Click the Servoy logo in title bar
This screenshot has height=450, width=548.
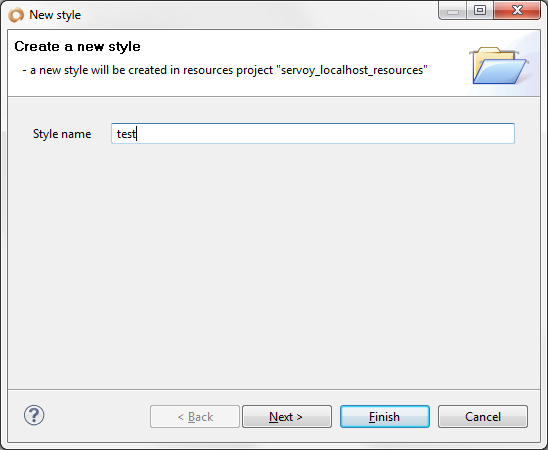coord(16,15)
